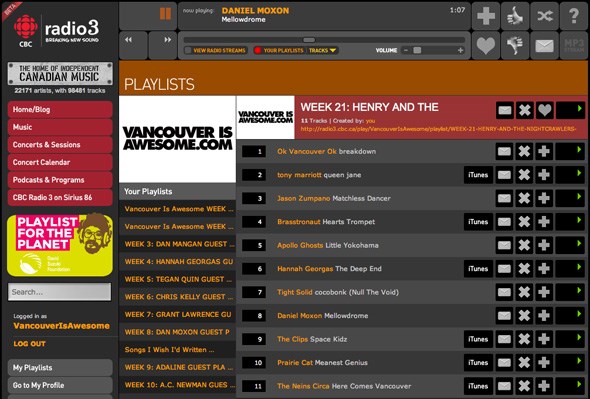
Task: Remove tony marriott queen jane with X icon
Action: [524, 175]
